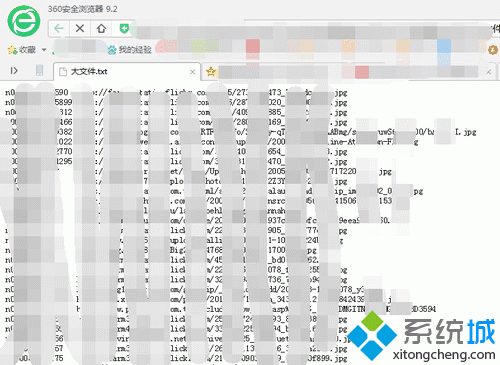Close the 大文件.txt tab
The image size is (500, 365).
click(192, 72)
